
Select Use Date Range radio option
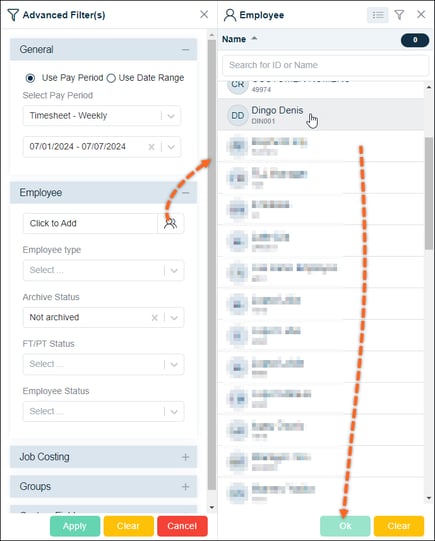coord(111,78)
